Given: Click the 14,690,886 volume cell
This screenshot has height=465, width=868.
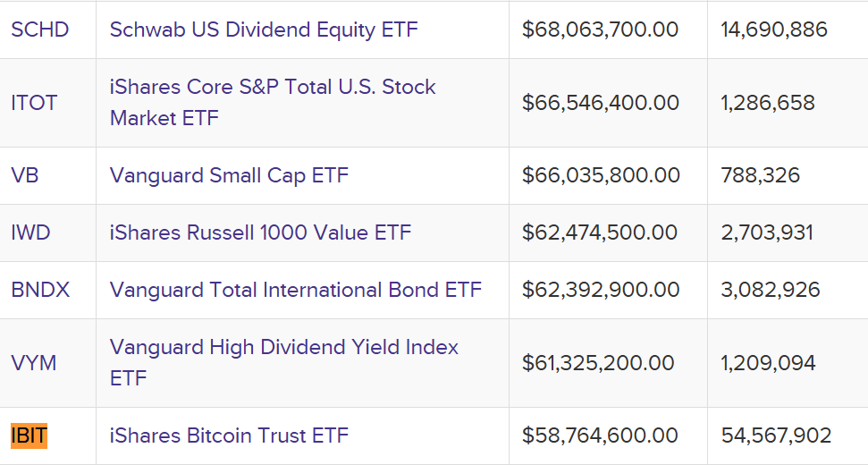Looking at the screenshot, I should [774, 30].
